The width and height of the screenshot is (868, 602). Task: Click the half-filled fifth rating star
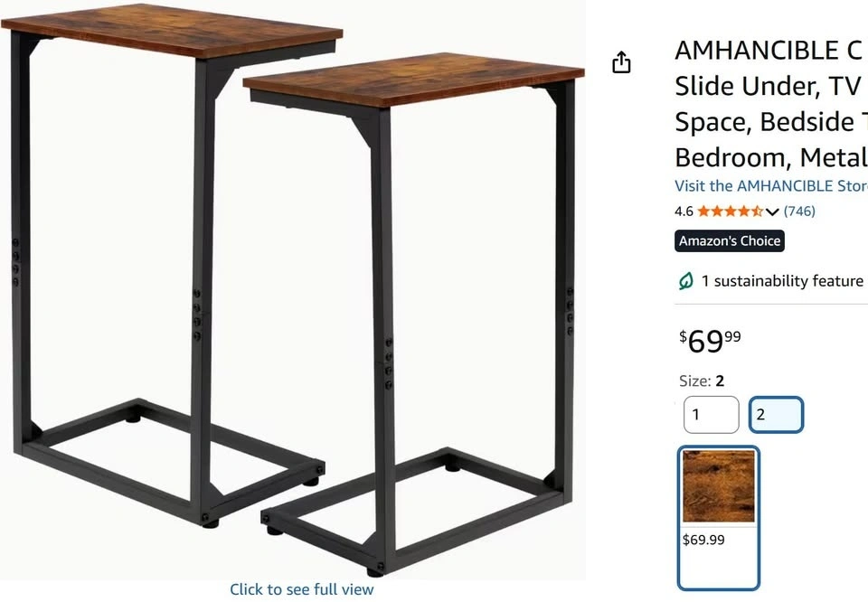[x=757, y=212]
